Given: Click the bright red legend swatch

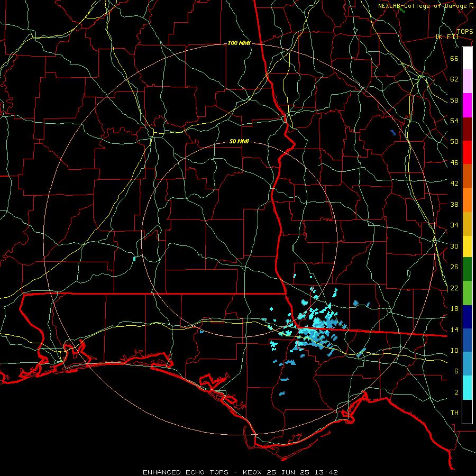Looking at the screenshot, I should coord(467,152).
